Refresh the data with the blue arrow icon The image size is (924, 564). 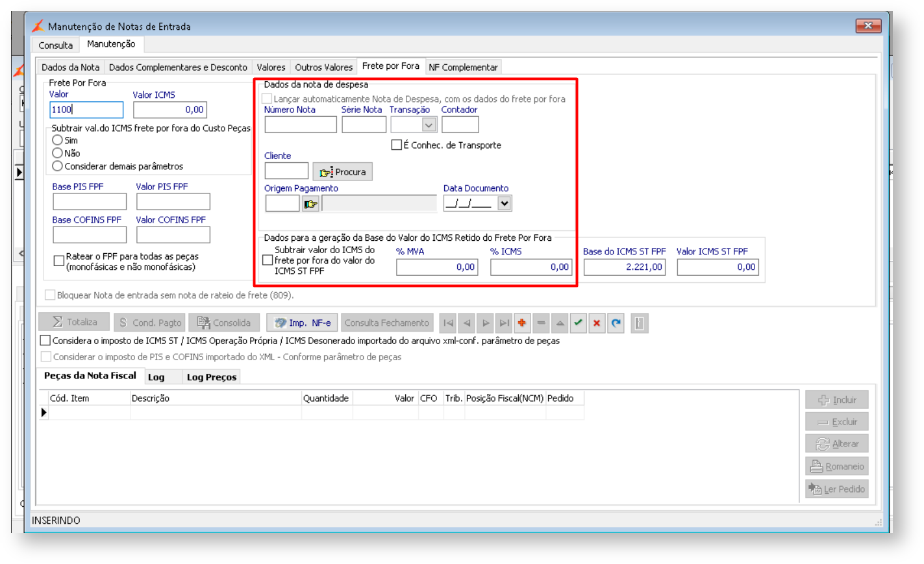(616, 323)
